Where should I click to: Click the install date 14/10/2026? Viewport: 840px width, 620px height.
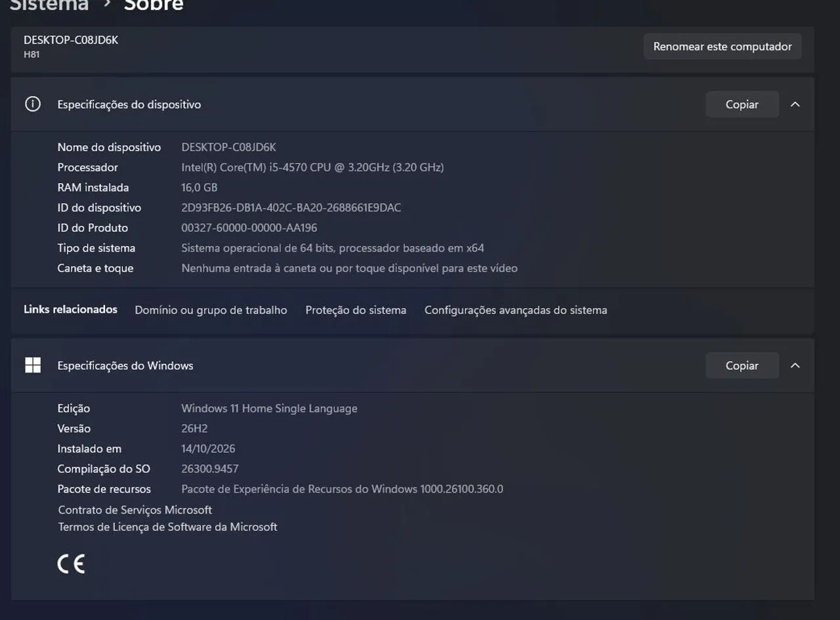pyautogui.click(x=208, y=449)
